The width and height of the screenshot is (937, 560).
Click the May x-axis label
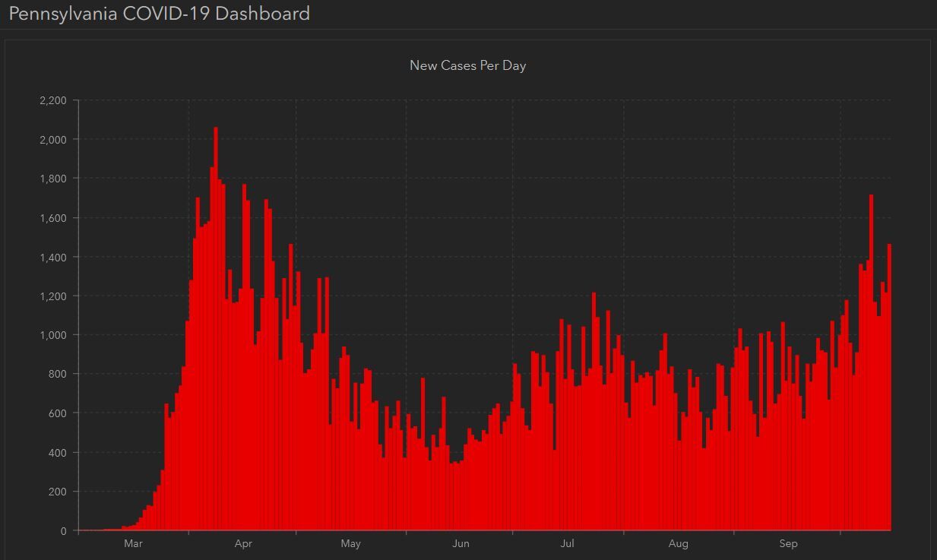pyautogui.click(x=350, y=544)
